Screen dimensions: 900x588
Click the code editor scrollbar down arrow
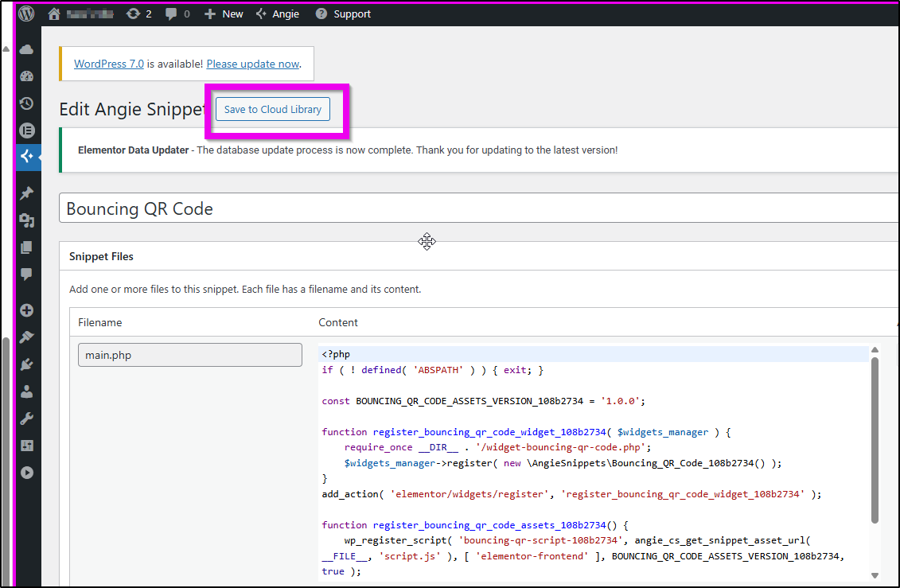tap(875, 575)
